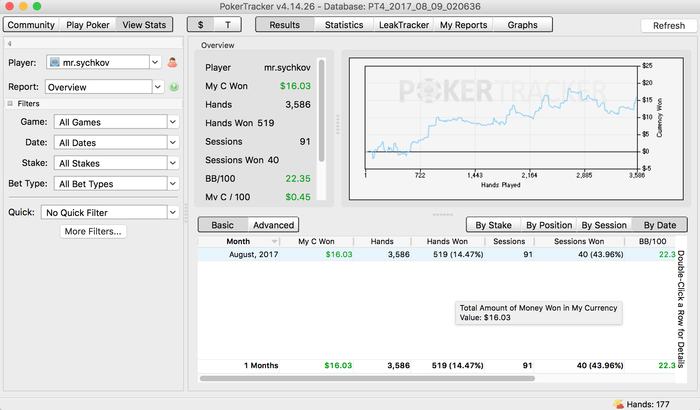Click the green report help icon

(174, 87)
